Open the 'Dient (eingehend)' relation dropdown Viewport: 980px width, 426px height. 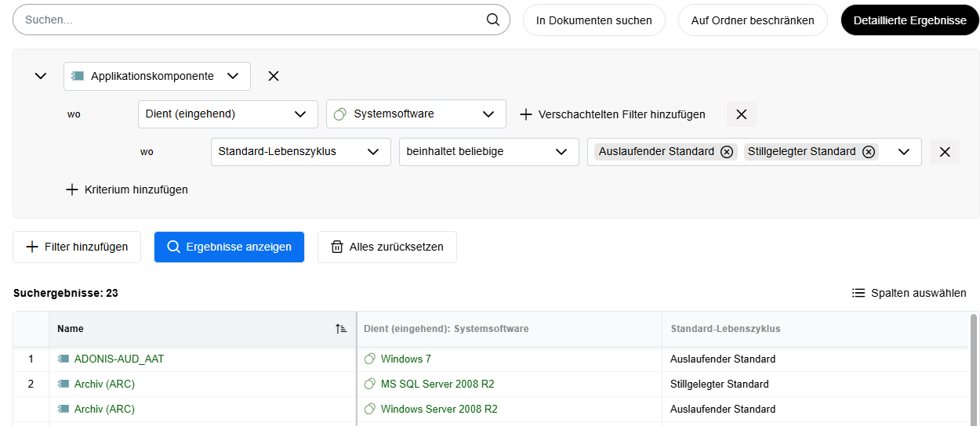coord(227,114)
